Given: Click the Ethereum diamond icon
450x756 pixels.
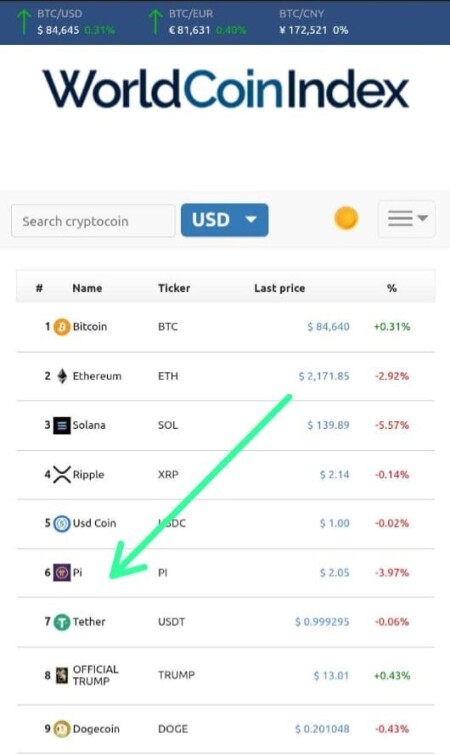Looking at the screenshot, I should 62,376.
